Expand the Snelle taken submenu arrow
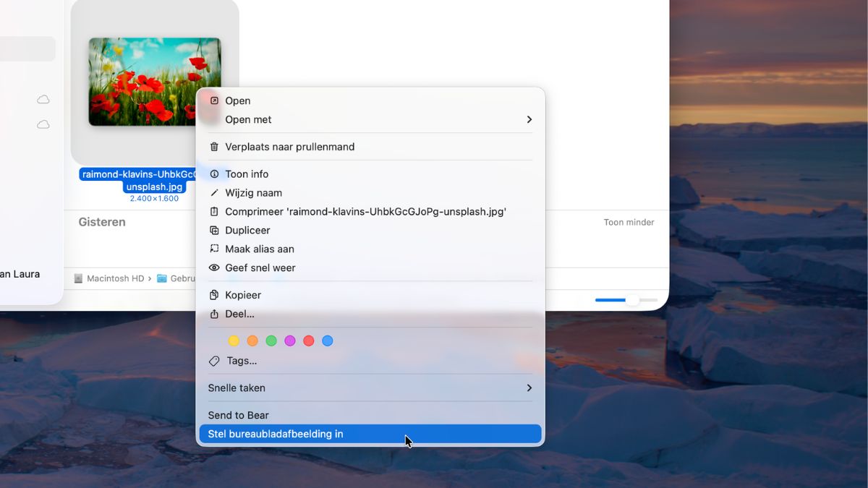Screen dimensions: 868x488 point(529,388)
